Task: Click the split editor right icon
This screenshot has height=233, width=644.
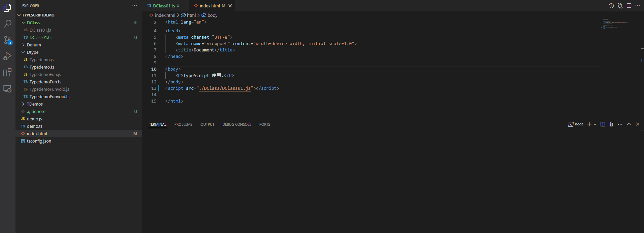Action: (x=629, y=6)
